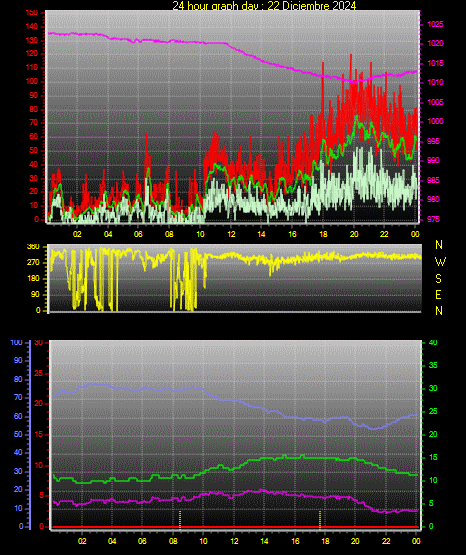Click the S wind direction letter
Viewport: 466px width, 555px height.
(x=439, y=279)
